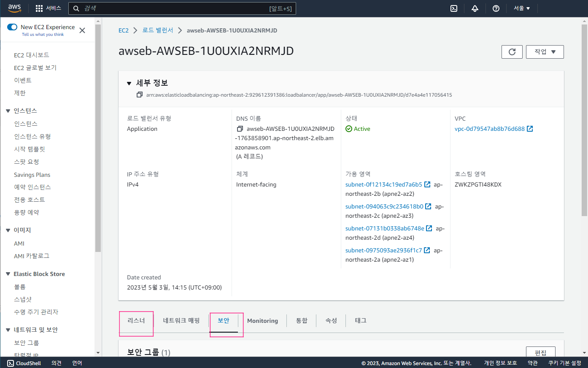Open AMI 카탈로그 in sidebar
Image resolution: width=588 pixels, height=368 pixels.
click(32, 256)
